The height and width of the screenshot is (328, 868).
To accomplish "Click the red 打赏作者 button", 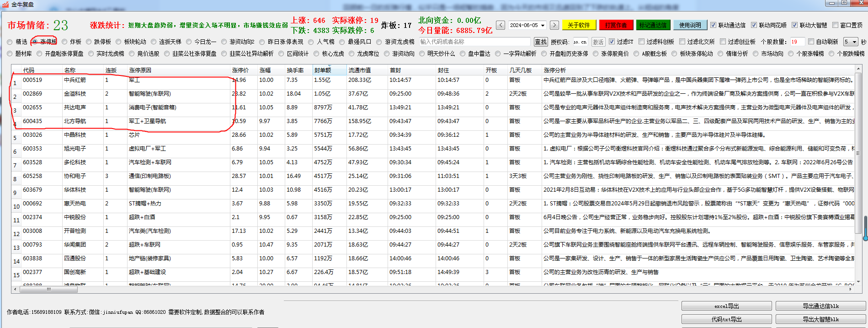I will 616,25.
